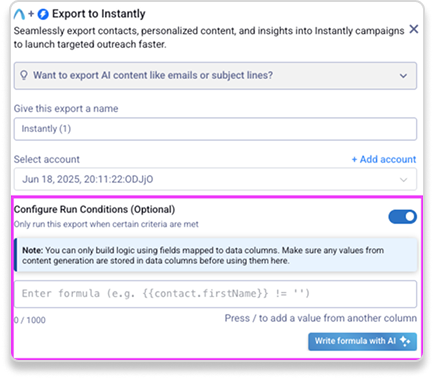433x378 pixels.
Task: Click the Note about data columns
Action: pyautogui.click(x=215, y=255)
